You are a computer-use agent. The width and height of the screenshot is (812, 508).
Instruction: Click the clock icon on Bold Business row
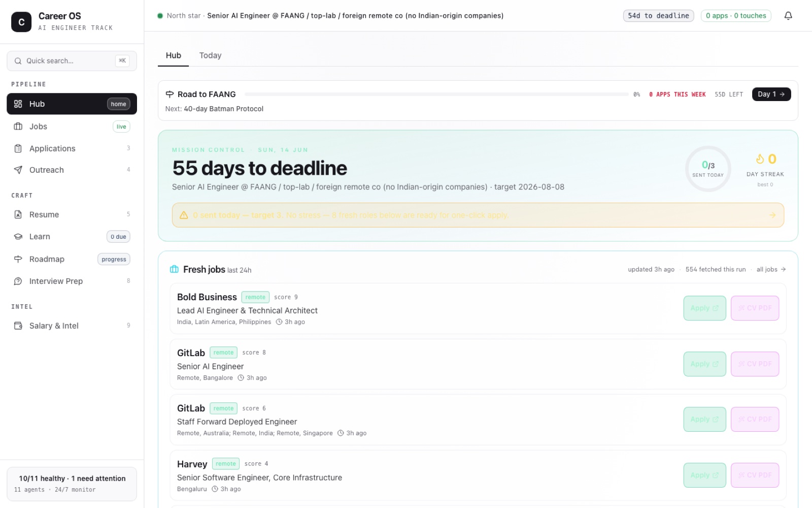tap(279, 322)
